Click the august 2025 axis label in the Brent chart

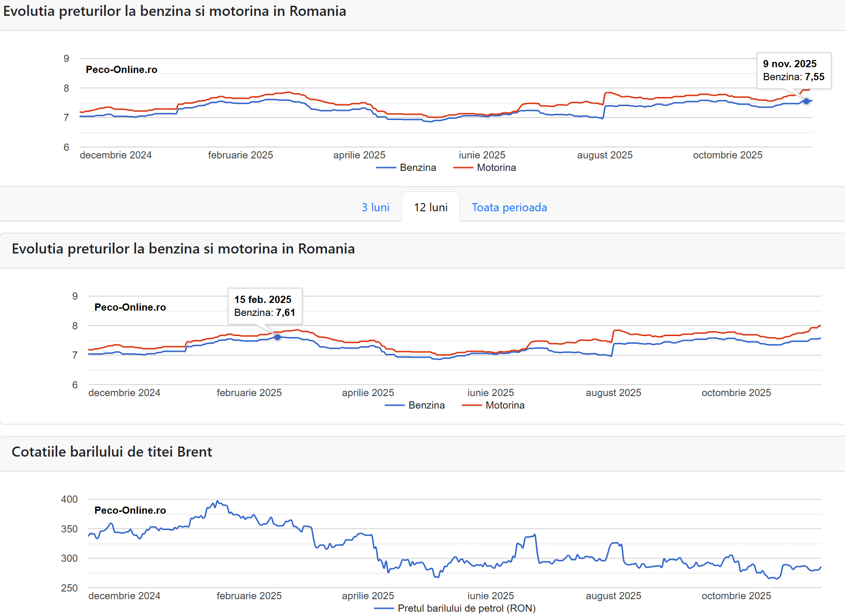pyautogui.click(x=613, y=596)
